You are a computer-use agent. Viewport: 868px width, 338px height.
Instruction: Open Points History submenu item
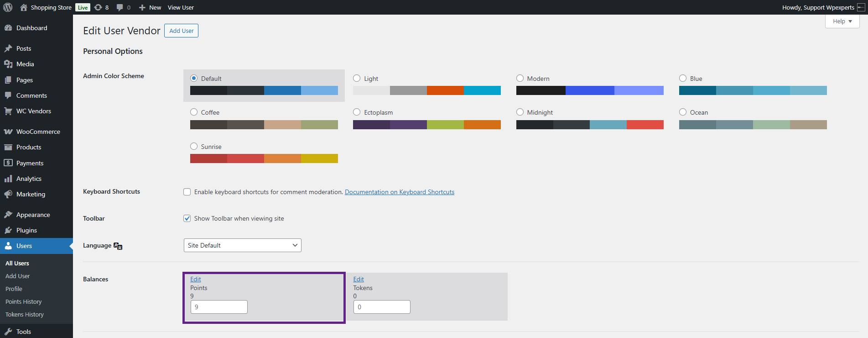click(x=23, y=301)
